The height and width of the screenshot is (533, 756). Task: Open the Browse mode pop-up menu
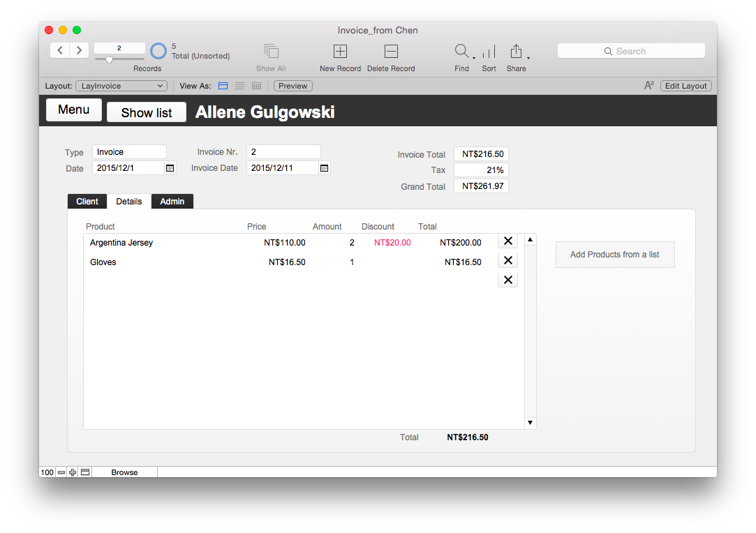[x=124, y=472]
